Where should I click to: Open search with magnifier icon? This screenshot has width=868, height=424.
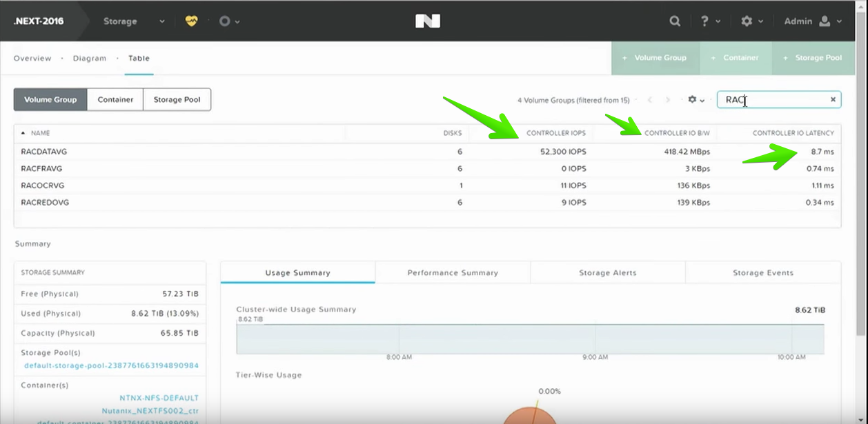[x=675, y=21]
